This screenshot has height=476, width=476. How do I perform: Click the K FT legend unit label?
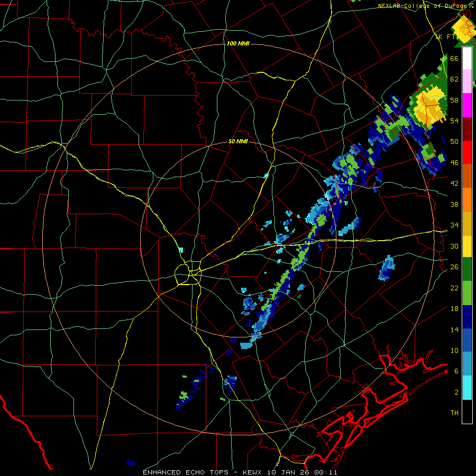[x=446, y=36]
